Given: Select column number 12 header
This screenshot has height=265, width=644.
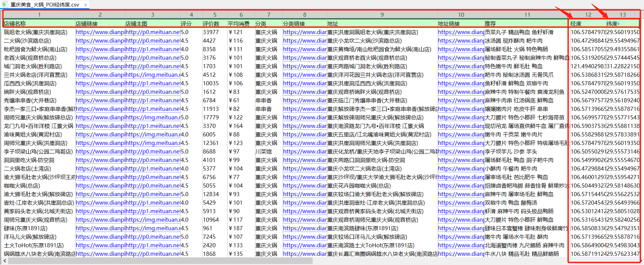Looking at the screenshot, I should [588, 15].
